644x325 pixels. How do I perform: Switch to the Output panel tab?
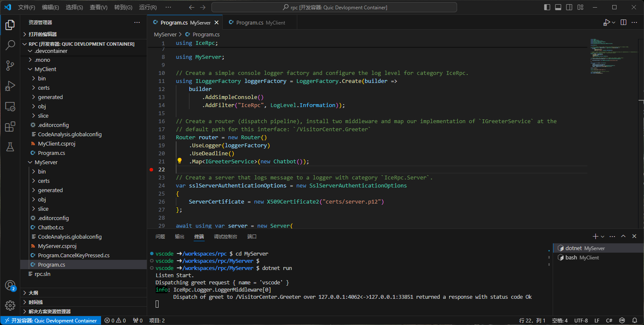[x=180, y=237]
